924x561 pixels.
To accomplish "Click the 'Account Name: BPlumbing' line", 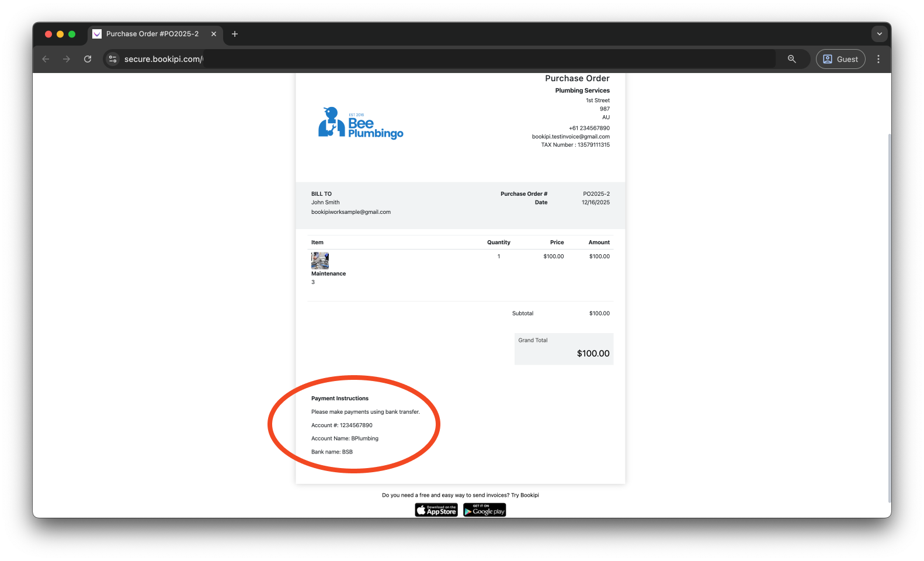I will tap(345, 438).
